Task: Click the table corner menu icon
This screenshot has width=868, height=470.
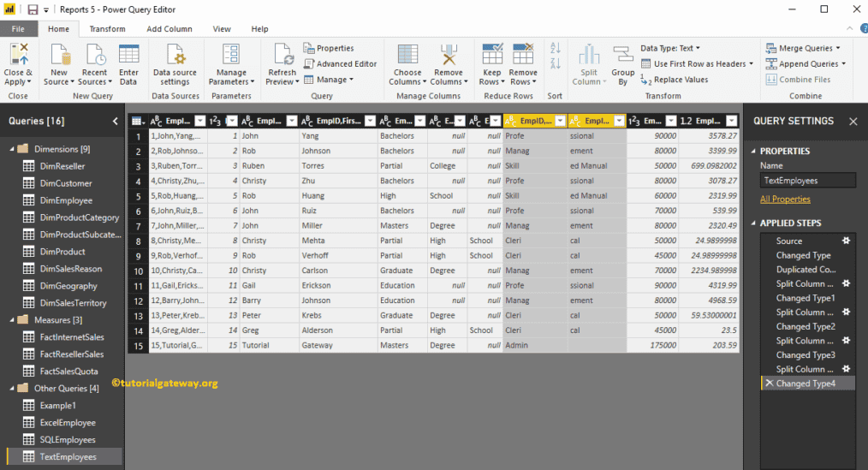Action: tap(138, 121)
